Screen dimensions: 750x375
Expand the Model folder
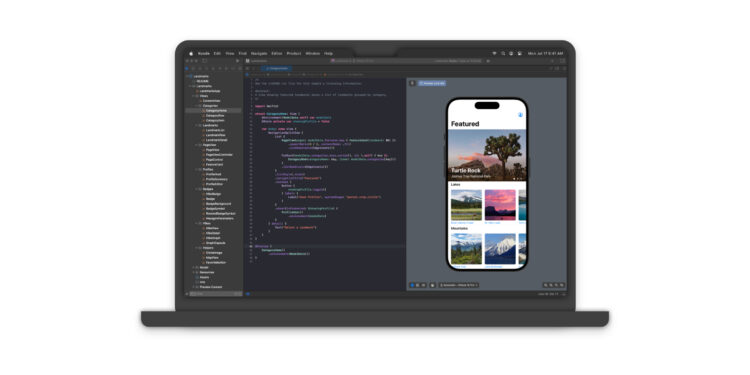coord(193,267)
